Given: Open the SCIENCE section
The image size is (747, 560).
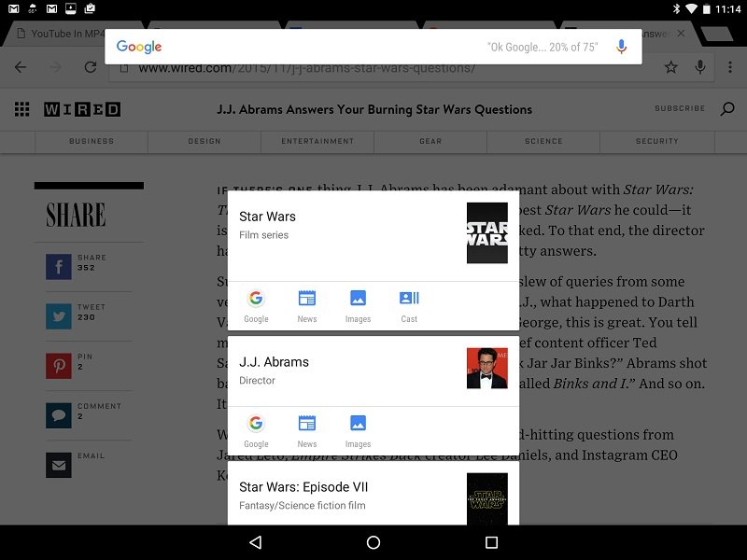Looking at the screenshot, I should click(x=543, y=142).
